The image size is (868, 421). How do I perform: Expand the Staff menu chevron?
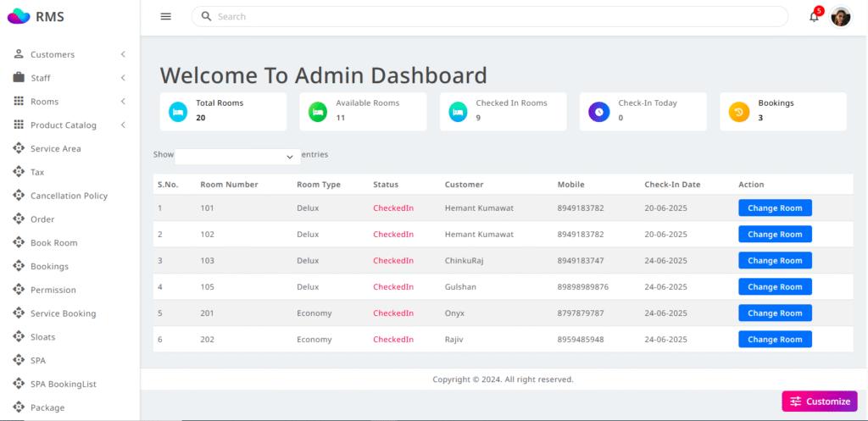click(x=123, y=78)
